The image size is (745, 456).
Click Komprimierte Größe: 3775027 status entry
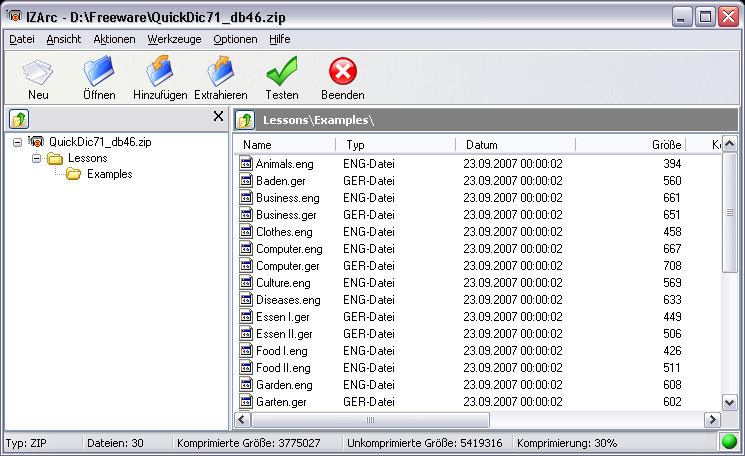(248, 443)
